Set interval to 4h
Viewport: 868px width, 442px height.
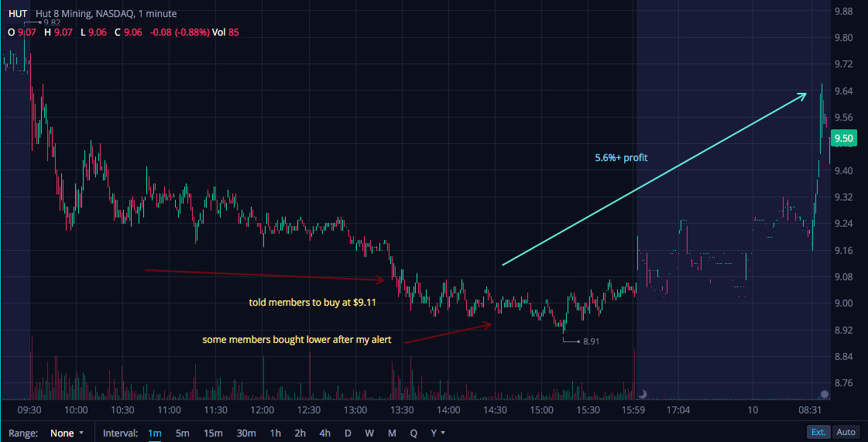tap(325, 433)
